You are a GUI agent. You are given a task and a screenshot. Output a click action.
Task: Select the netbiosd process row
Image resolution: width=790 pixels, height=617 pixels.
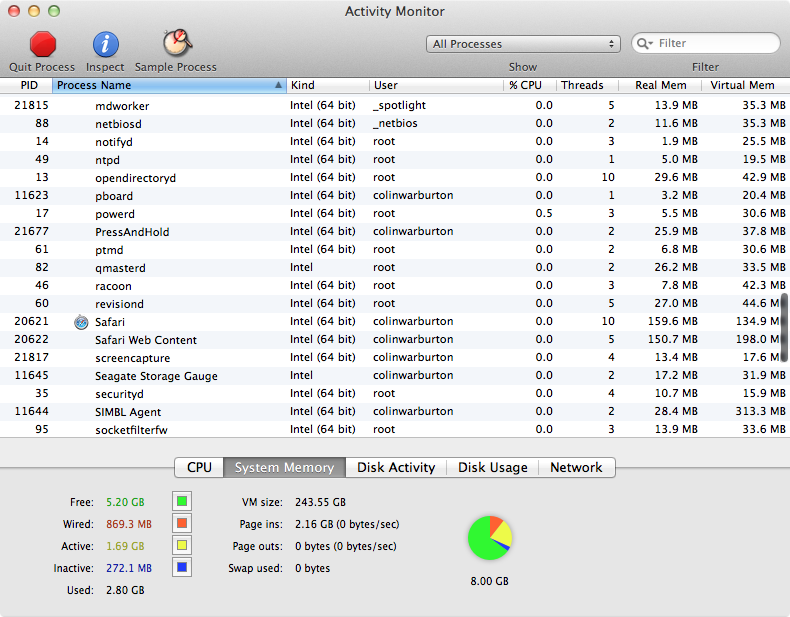click(x=395, y=124)
